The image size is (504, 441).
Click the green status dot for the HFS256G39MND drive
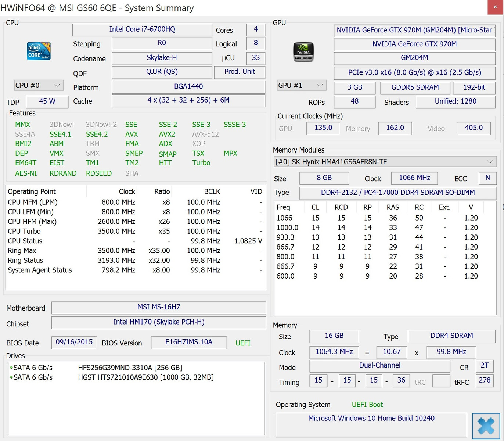[x=11, y=367]
